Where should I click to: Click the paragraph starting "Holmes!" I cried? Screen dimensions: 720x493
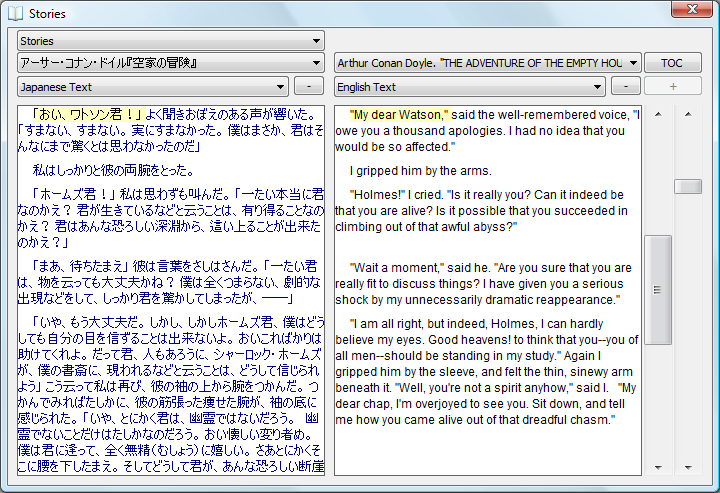coord(481,211)
